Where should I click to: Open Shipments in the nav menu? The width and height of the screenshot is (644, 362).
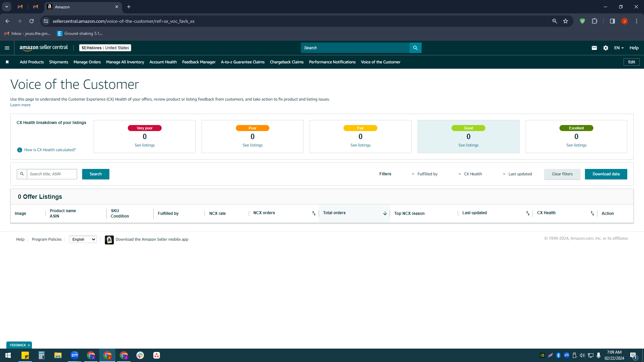pos(59,62)
